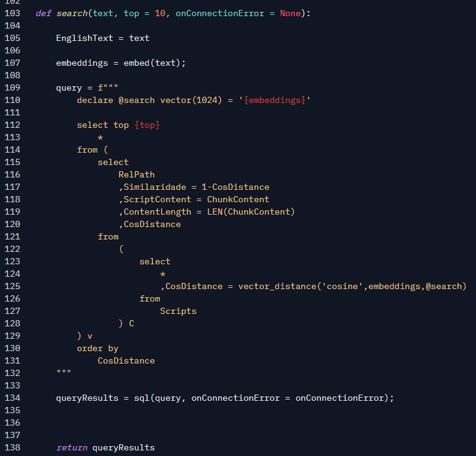Click RelPath column on line 116

(136, 175)
